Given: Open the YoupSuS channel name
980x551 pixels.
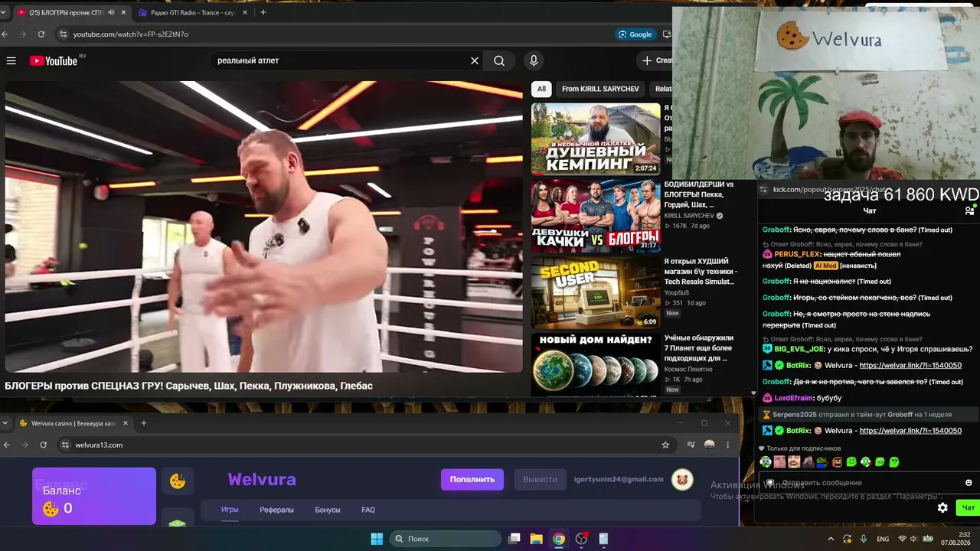Looking at the screenshot, I should tap(678, 292).
